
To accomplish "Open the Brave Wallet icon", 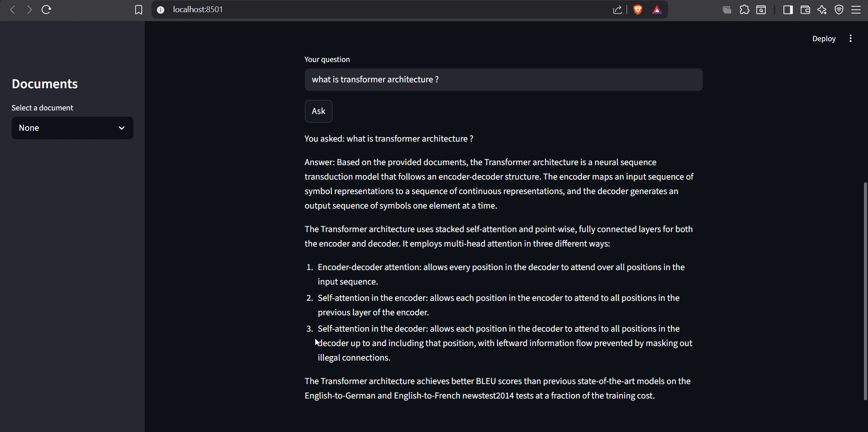I will (805, 9).
